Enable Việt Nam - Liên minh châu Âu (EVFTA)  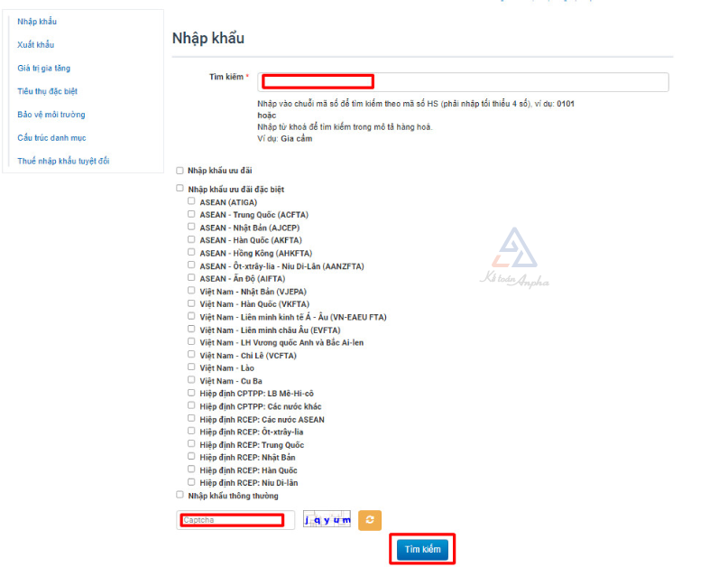[191, 330]
